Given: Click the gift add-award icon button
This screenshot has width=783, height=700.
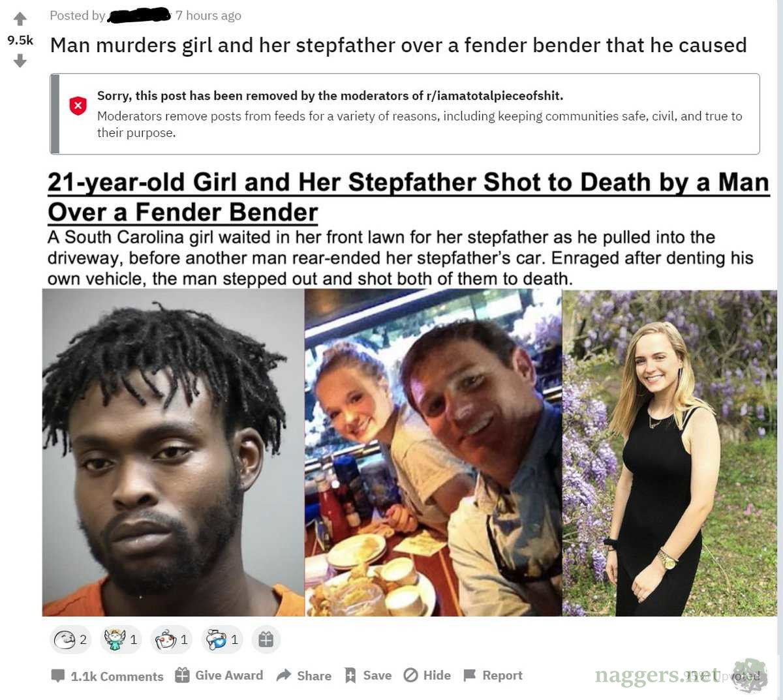Looking at the screenshot, I should (266, 639).
